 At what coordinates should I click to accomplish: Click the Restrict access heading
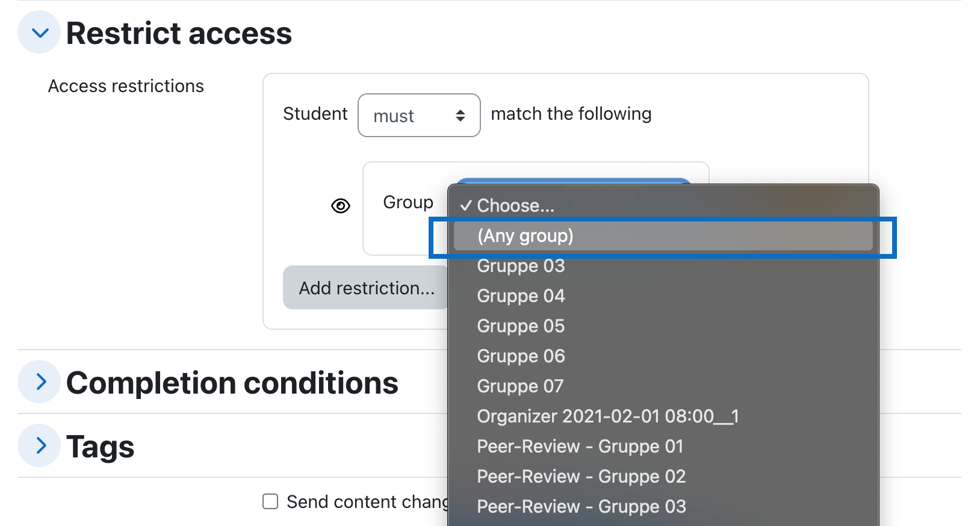pyautogui.click(x=179, y=33)
